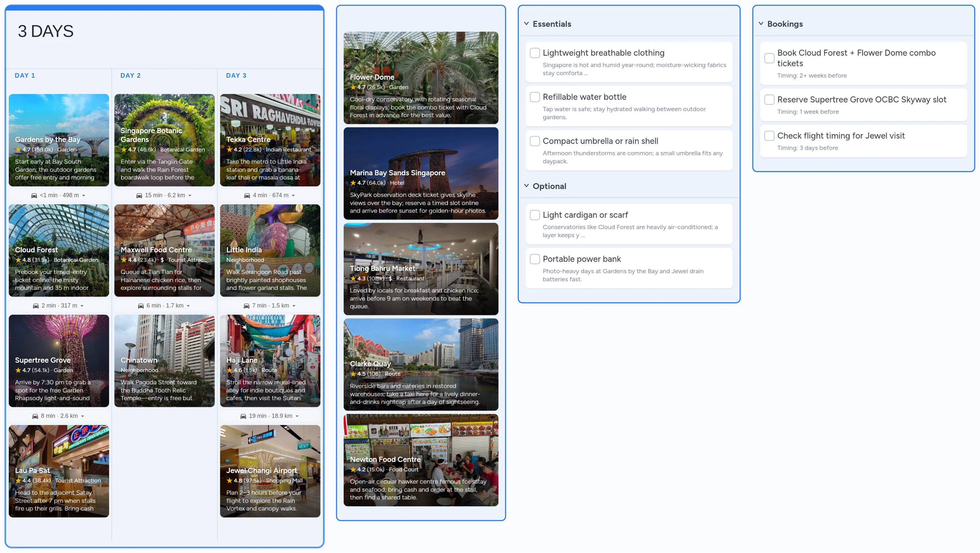Select the DAY 1 column header
The width and height of the screenshot is (980, 553).
25,76
